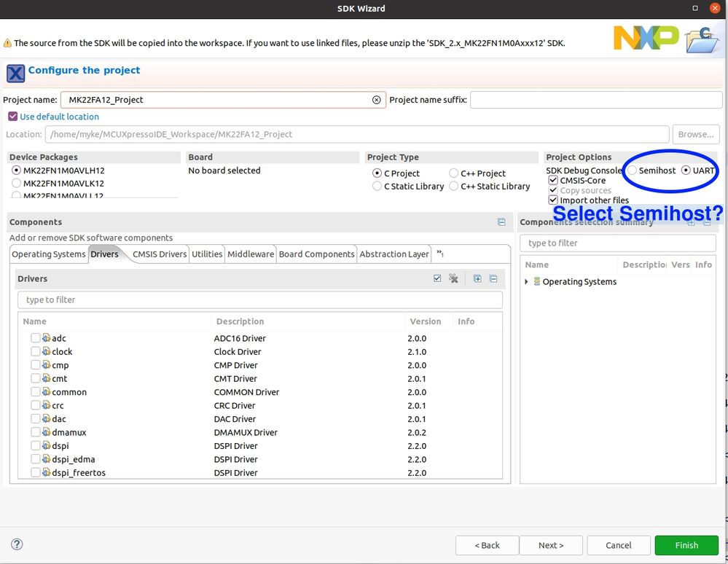Cancel the SDK Wizard
The image size is (728, 564).
click(619, 545)
